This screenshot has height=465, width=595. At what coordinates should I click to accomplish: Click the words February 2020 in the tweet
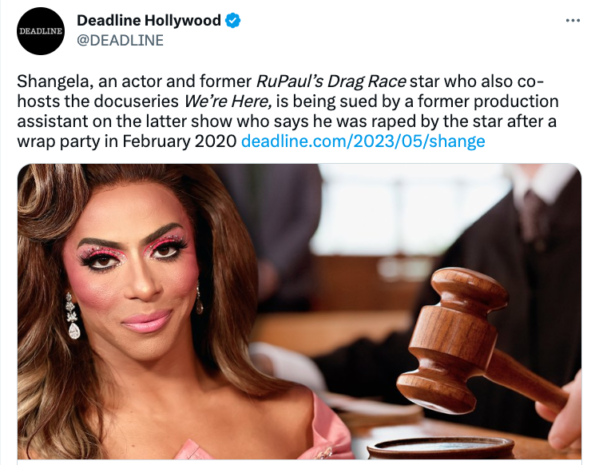point(179,141)
